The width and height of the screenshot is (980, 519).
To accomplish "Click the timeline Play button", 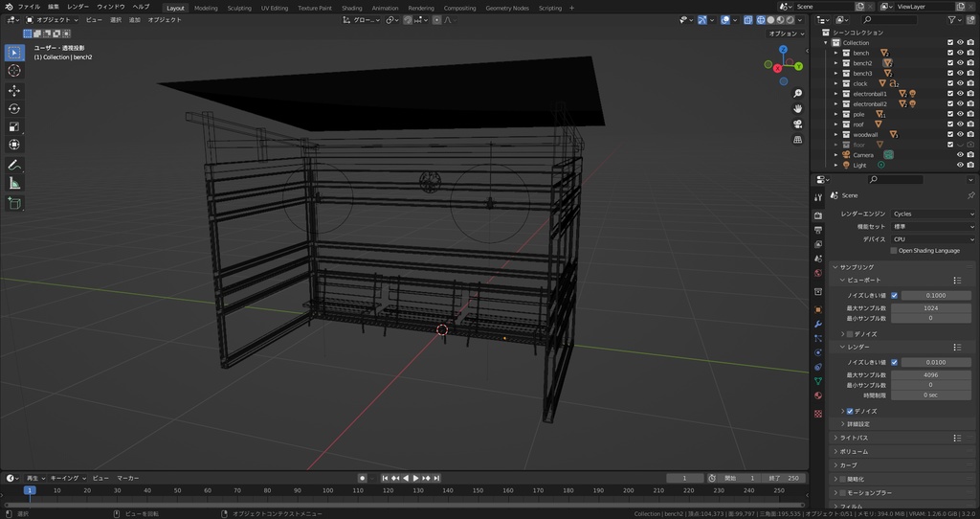I will click(x=416, y=479).
